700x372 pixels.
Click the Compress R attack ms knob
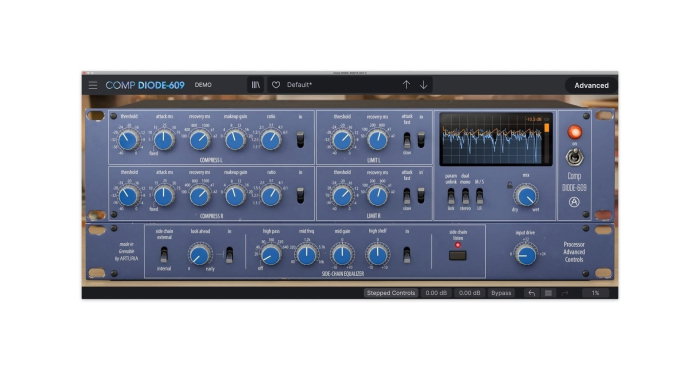point(164,196)
